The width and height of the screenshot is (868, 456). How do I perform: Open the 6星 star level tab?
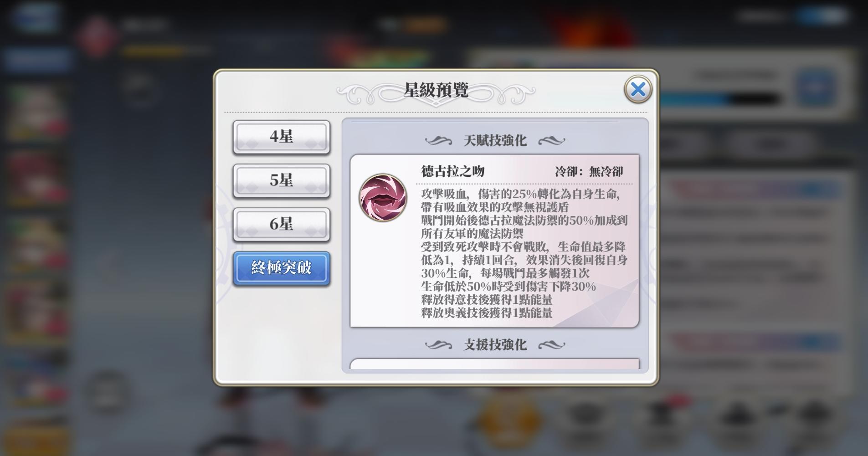281,224
